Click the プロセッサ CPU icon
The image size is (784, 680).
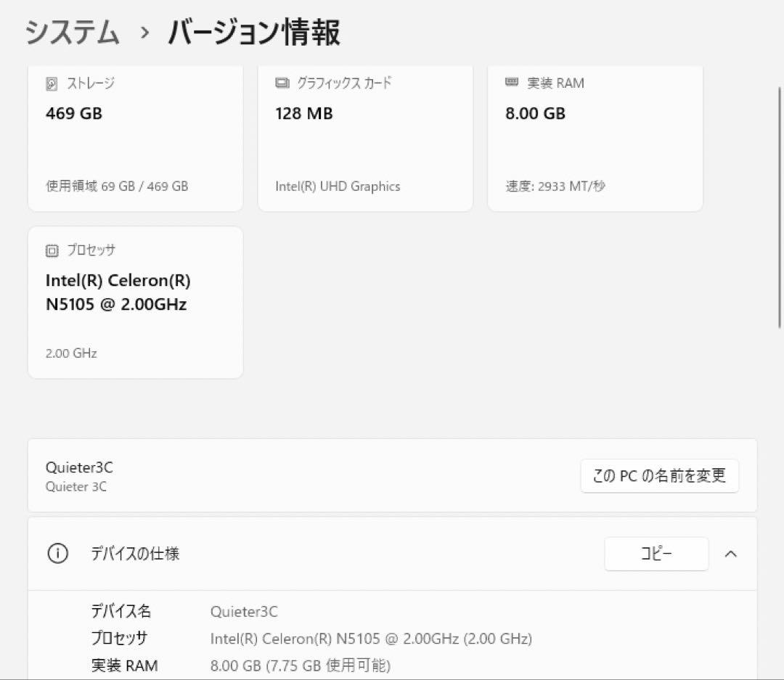tap(52, 250)
